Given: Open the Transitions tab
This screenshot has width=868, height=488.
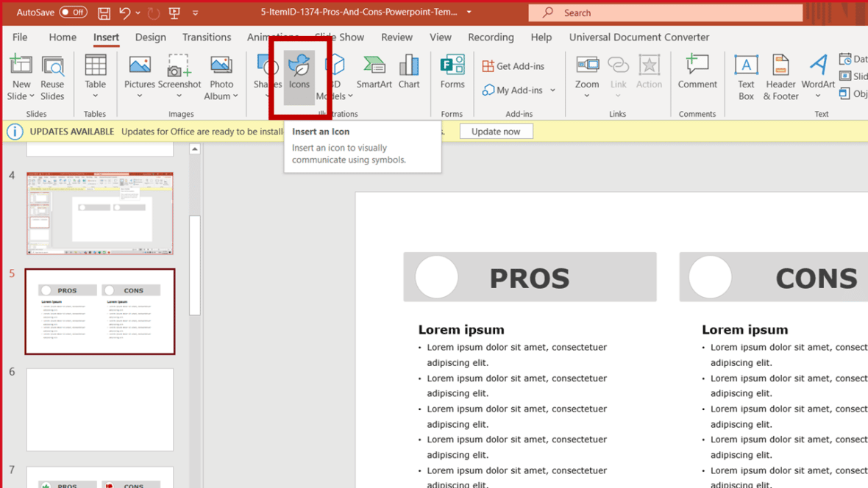Looking at the screenshot, I should (x=206, y=37).
